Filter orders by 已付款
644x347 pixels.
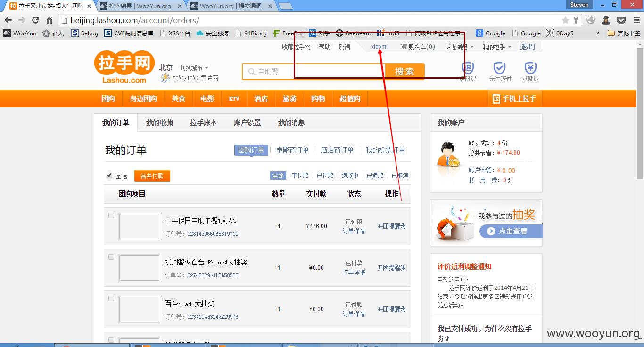click(325, 175)
